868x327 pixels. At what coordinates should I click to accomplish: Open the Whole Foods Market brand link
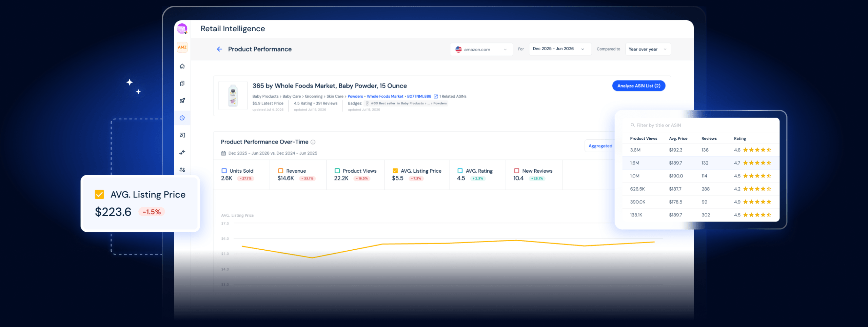(385, 96)
